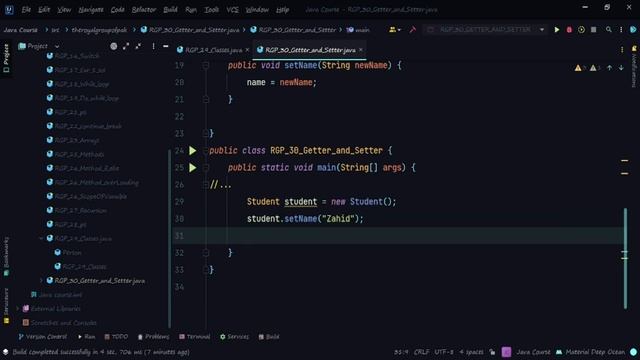The image size is (640, 360).
Task: Change CRLF line separator in status bar
Action: pos(422,352)
